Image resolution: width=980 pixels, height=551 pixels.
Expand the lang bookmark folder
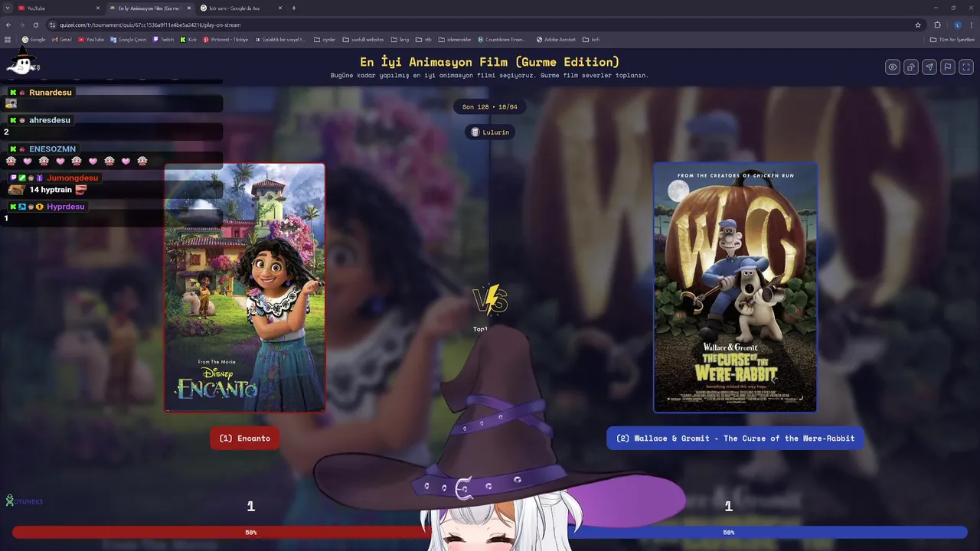coord(400,40)
